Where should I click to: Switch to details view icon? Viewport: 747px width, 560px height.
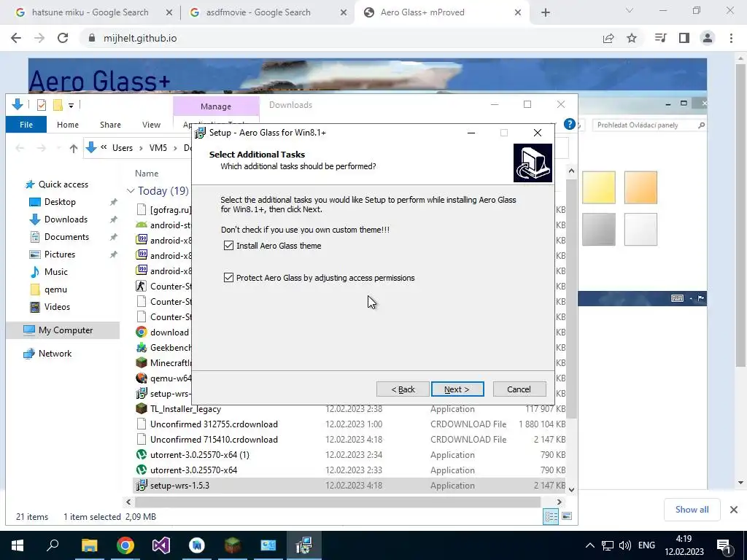pyautogui.click(x=551, y=516)
